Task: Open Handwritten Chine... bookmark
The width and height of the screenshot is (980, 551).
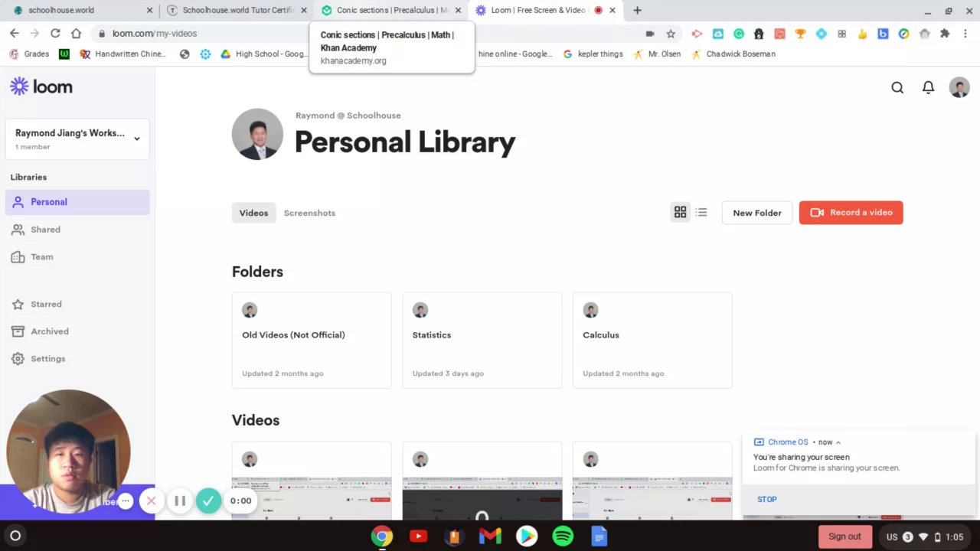Action: click(x=122, y=54)
